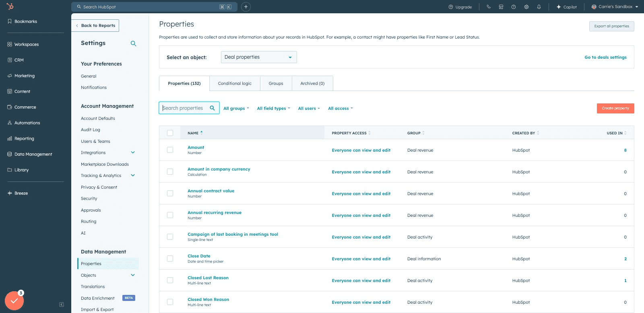Click the HubSpot sprocket logo
Viewport: 644px width, 313px height.
click(x=10, y=6)
